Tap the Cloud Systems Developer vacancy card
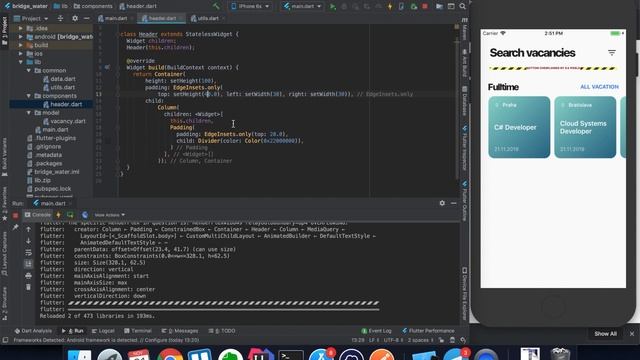The image size is (640, 360). [585, 127]
